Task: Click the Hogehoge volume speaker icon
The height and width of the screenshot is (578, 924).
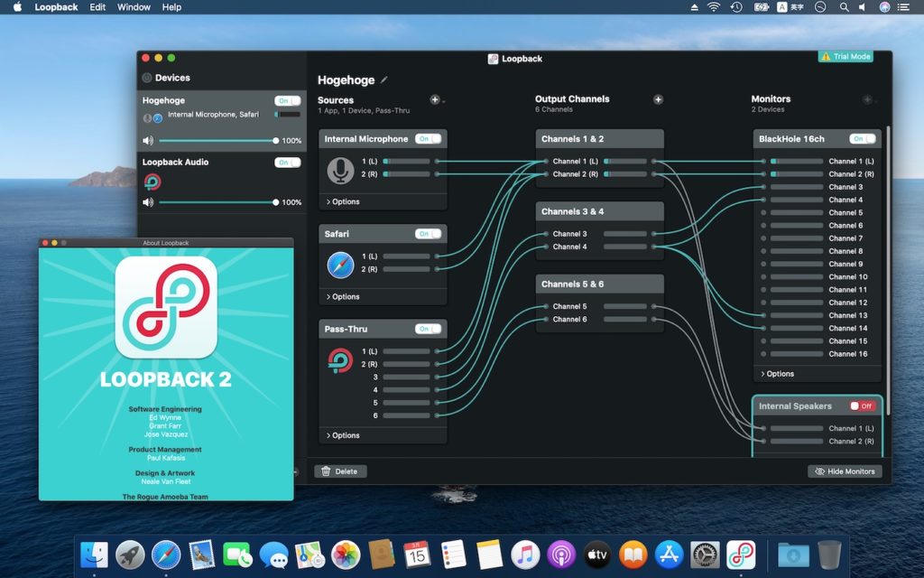Action: (148, 140)
